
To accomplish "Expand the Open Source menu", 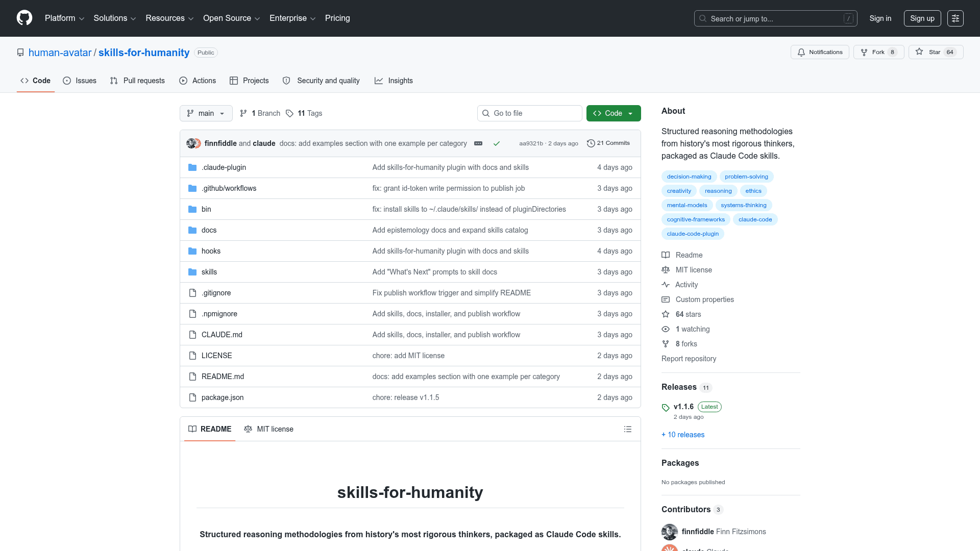I will coord(231,18).
